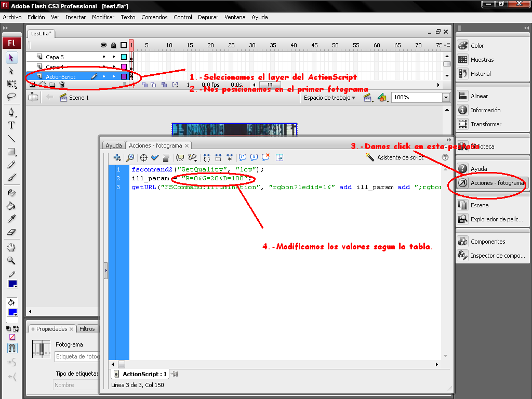The height and width of the screenshot is (399, 532).
Task: Select the test.fla document tab
Action: click(41, 33)
